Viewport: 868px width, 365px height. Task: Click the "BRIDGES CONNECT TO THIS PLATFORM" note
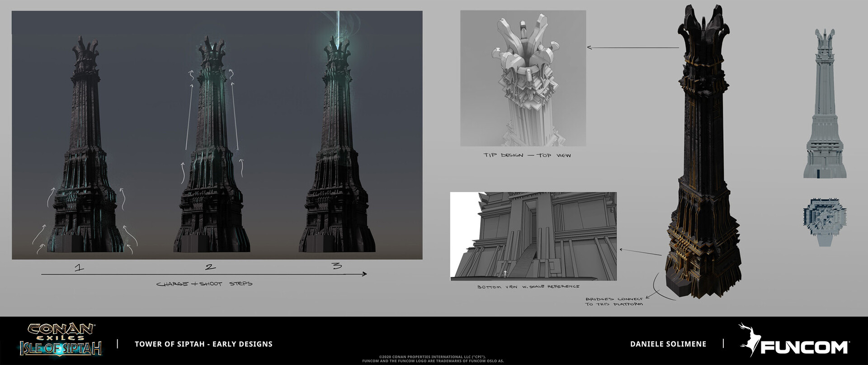tap(614, 301)
